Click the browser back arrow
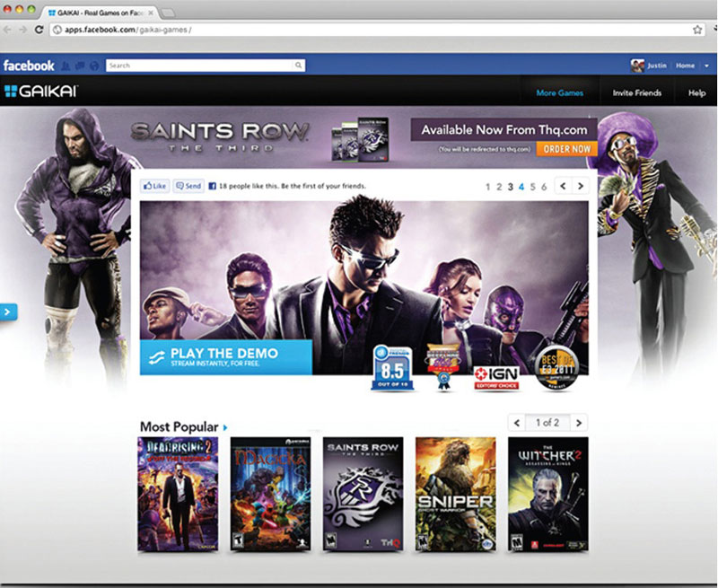 (x=7, y=30)
